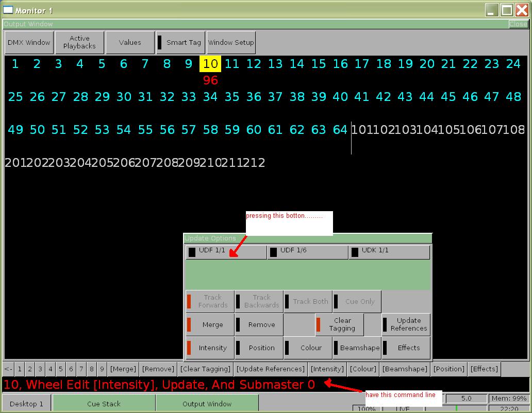Viewport: 532px width, 413px height.
Task: Toggle Update References option
Action: [x=406, y=324]
